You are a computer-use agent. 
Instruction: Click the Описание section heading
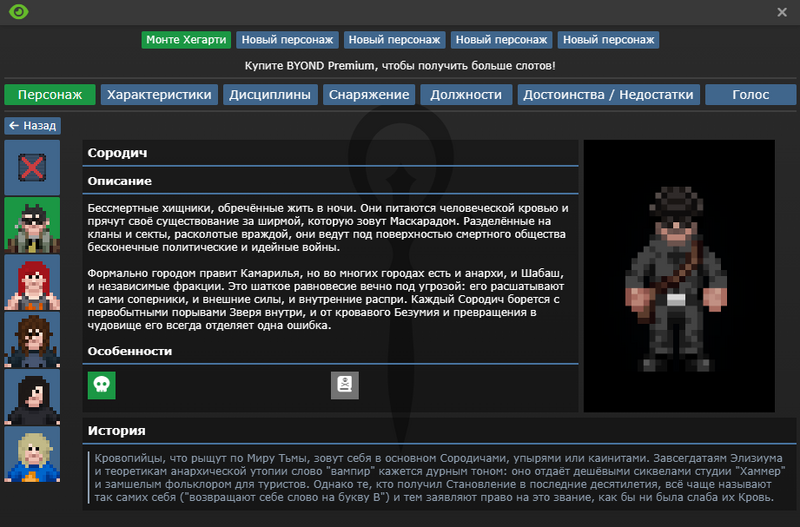pyautogui.click(x=119, y=181)
